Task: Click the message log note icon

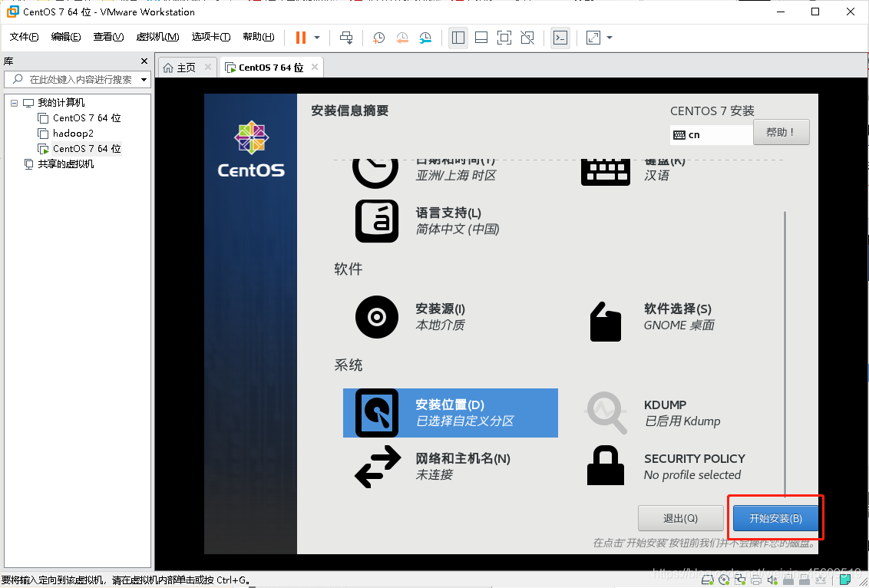Action: [846, 580]
